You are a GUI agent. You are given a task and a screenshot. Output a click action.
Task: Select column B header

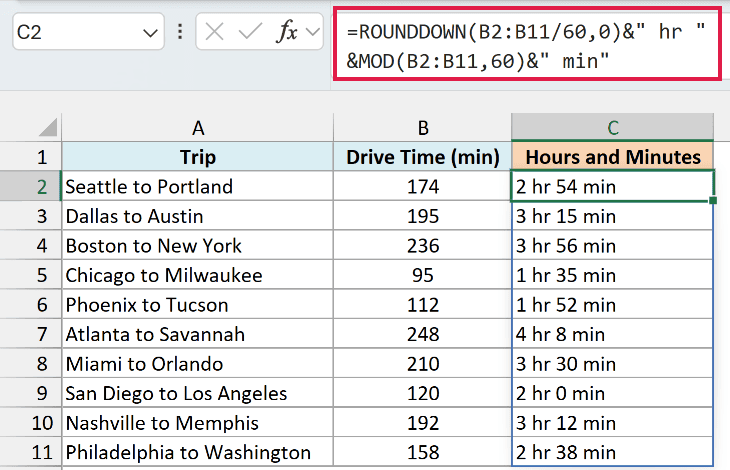pos(423,128)
